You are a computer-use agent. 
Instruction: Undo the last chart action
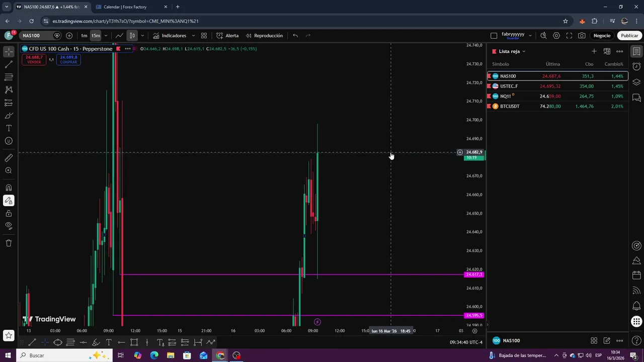click(x=295, y=36)
